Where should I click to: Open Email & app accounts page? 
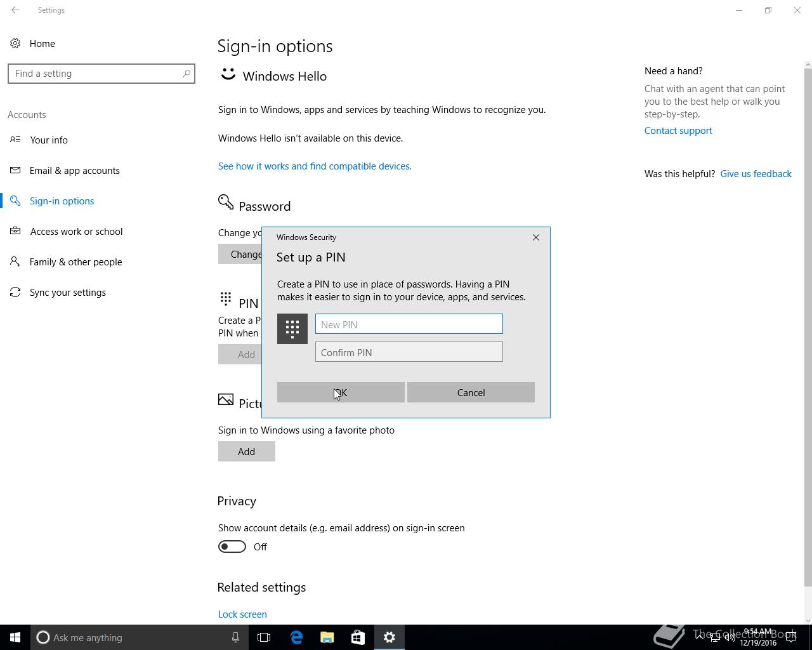[75, 170]
